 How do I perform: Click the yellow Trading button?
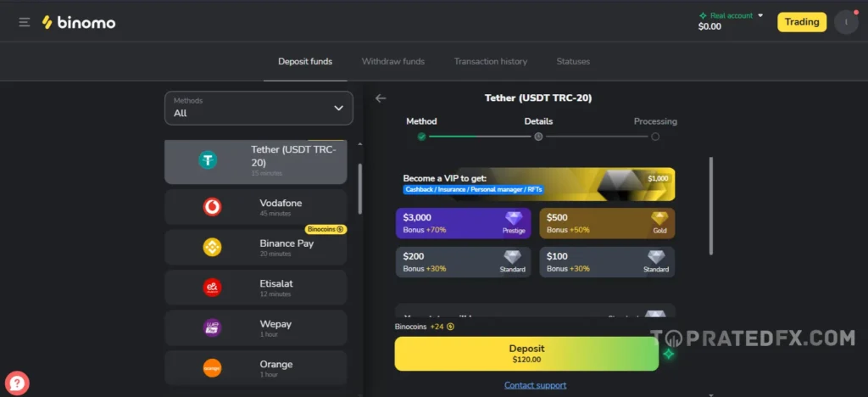(x=802, y=22)
